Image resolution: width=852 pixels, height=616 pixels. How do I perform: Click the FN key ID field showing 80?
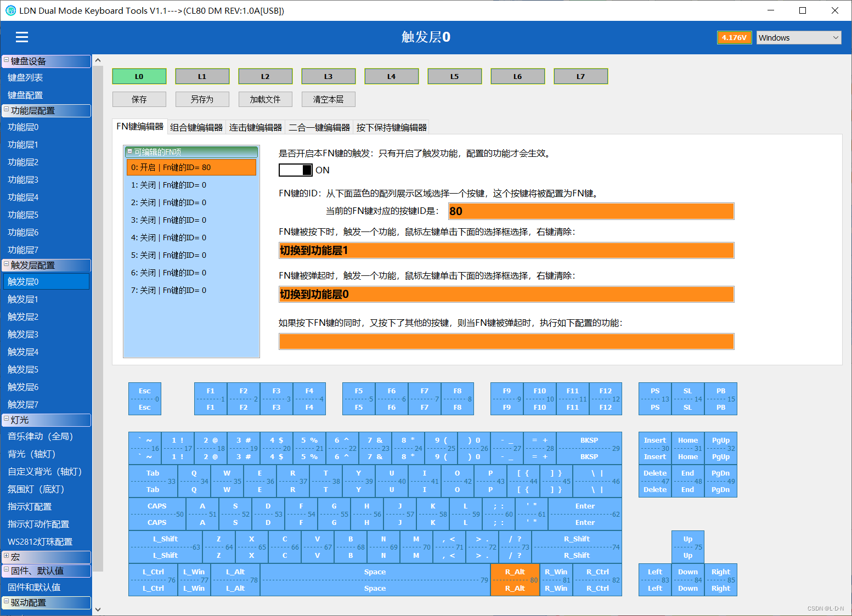pos(591,211)
